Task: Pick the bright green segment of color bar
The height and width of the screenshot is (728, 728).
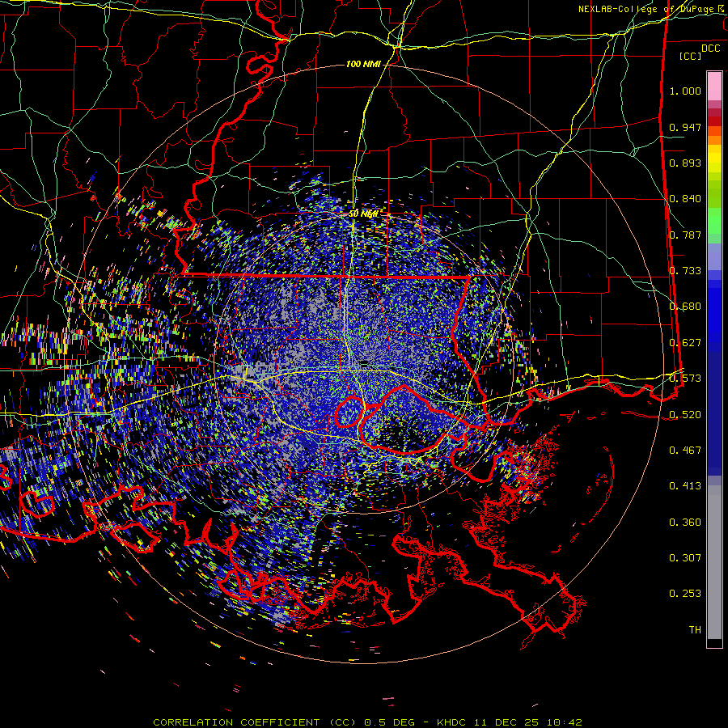Action: (x=714, y=221)
